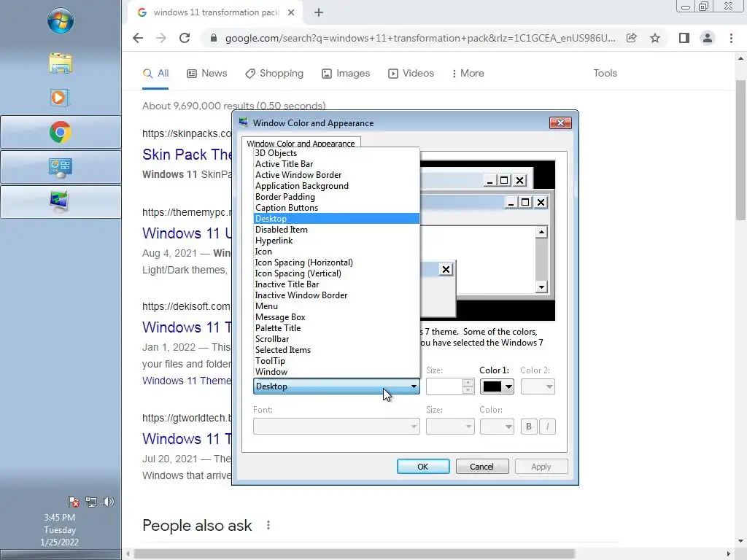Viewport: 747px width, 560px height.
Task: Click the volume speaker tray icon
Action: pos(109,502)
